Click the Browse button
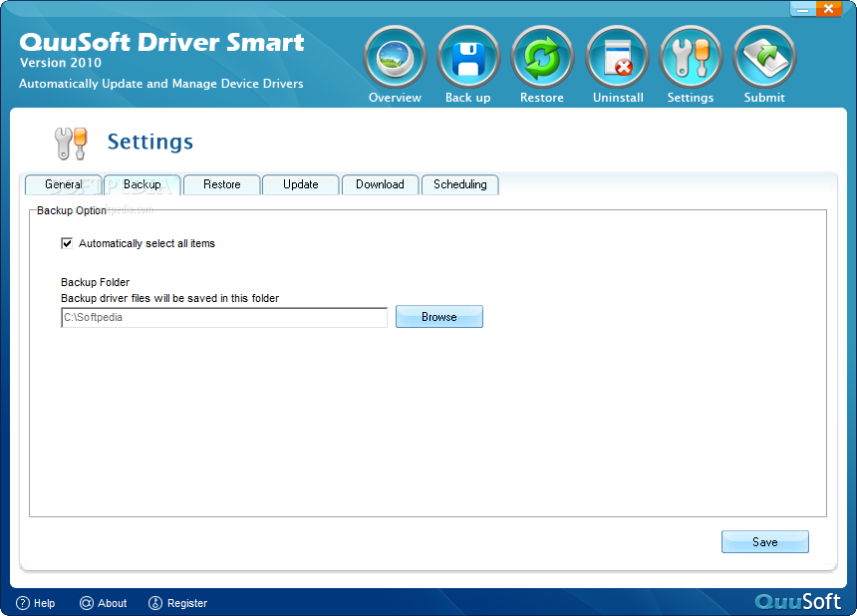The width and height of the screenshot is (857, 616). click(439, 316)
